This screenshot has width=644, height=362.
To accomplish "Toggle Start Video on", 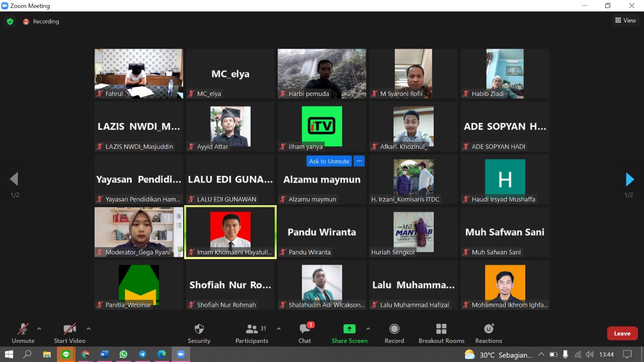I will 69,329.
